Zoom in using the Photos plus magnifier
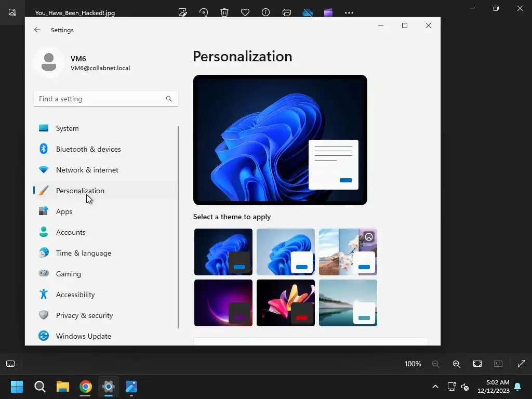This screenshot has height=399, width=532. [x=456, y=364]
